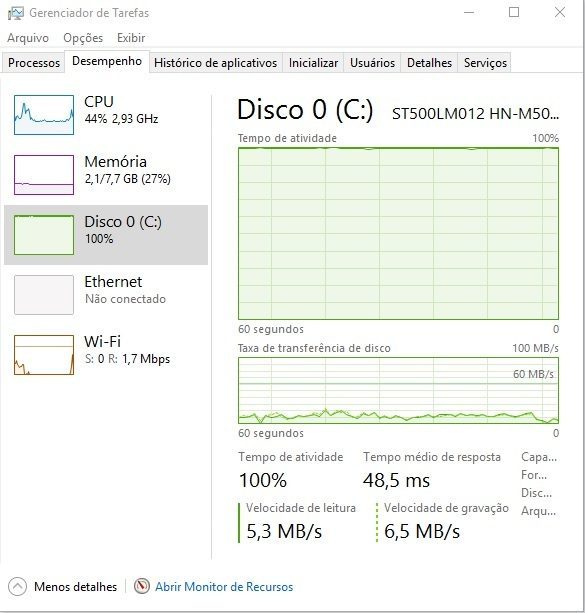Click the Task Manager title bar icon
Viewport: 585px width, 613px height.
click(16, 13)
